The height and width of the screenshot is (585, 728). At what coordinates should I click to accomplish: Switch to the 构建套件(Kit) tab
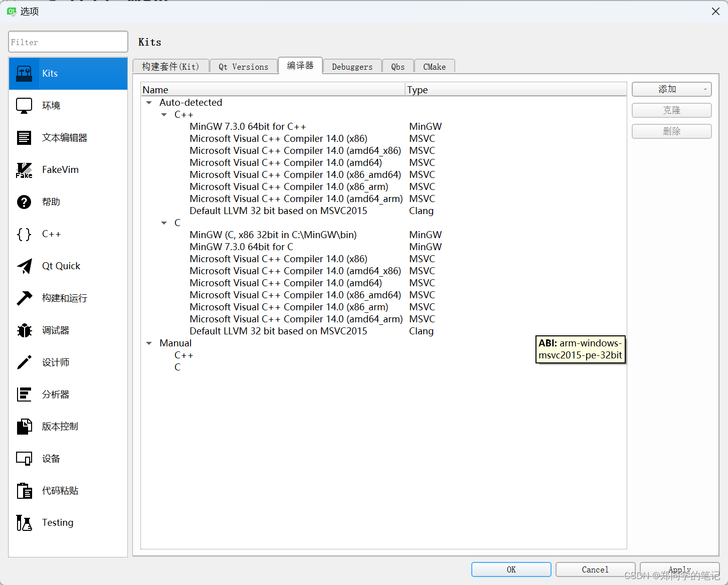(170, 67)
